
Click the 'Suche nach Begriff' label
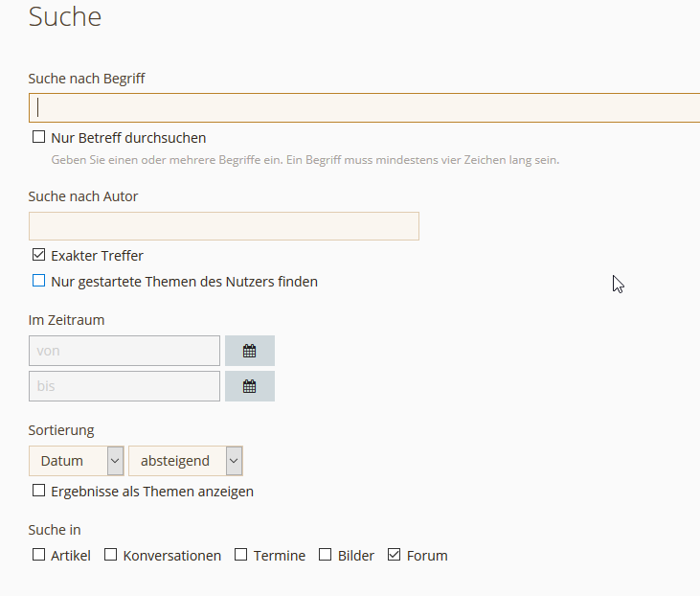[87, 78]
